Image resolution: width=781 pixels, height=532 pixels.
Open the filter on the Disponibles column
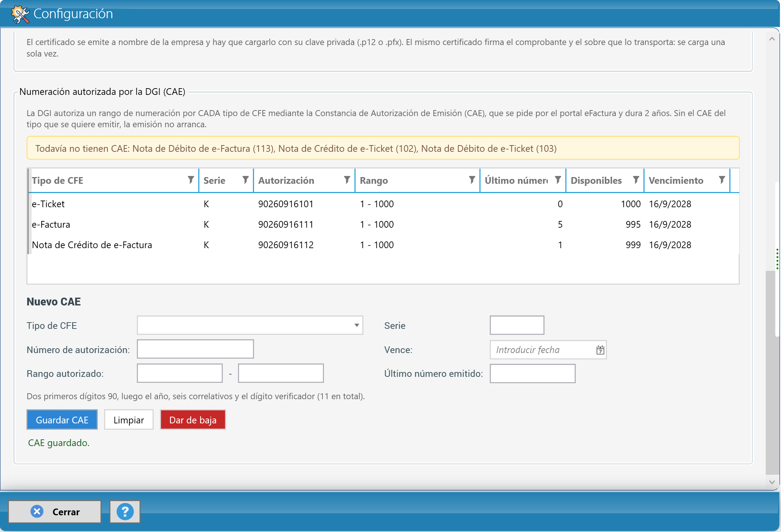[636, 180]
